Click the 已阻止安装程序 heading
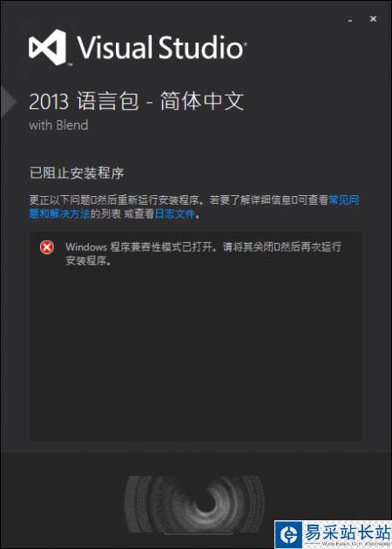The image size is (392, 549). pos(77,173)
